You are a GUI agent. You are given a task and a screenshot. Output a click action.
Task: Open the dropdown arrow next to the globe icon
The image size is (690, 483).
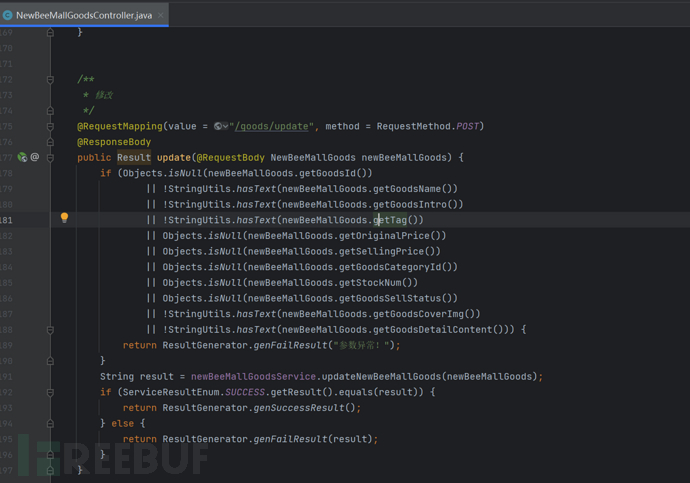[226, 127]
